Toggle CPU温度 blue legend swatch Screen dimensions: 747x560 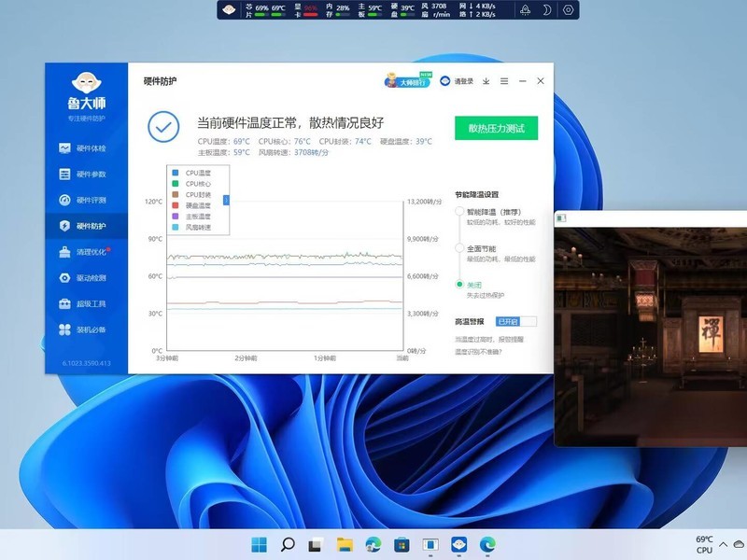click(x=176, y=173)
